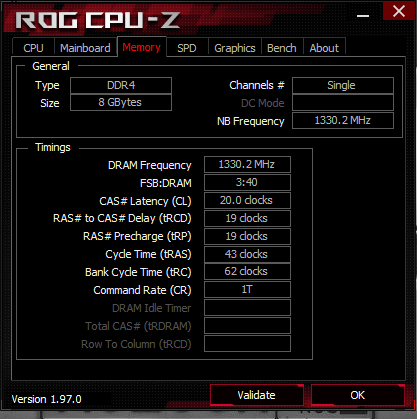Select the Command Rate 1T field
The width and height of the screenshot is (417, 419).
(x=247, y=289)
